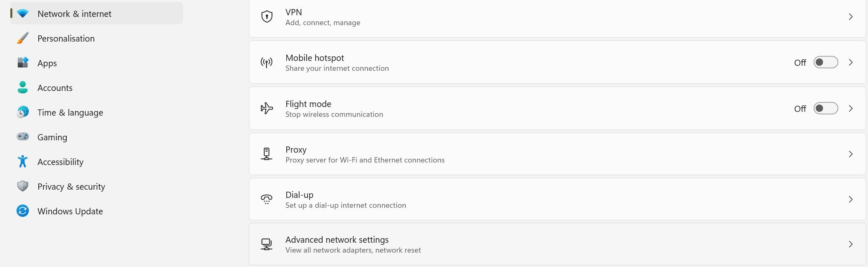Select Privacy & security in sidebar
Image resolution: width=868 pixels, height=267 pixels.
(71, 186)
